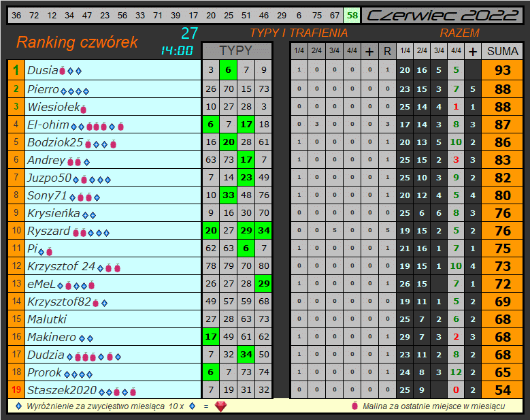The image size is (530, 420).
Task: Click the blue diamond after '10 x' in legend
Action: 193,406
